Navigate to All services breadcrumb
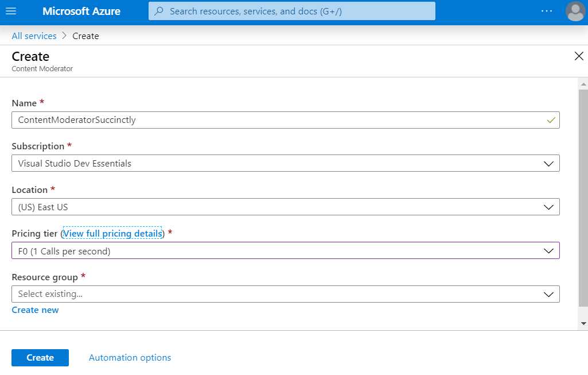Viewport: 588px width, 375px height. click(34, 36)
